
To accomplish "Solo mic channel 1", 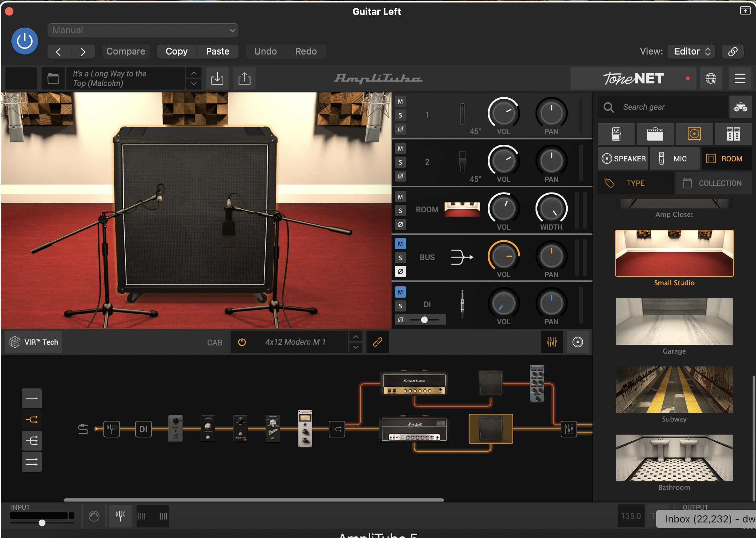I will point(400,115).
